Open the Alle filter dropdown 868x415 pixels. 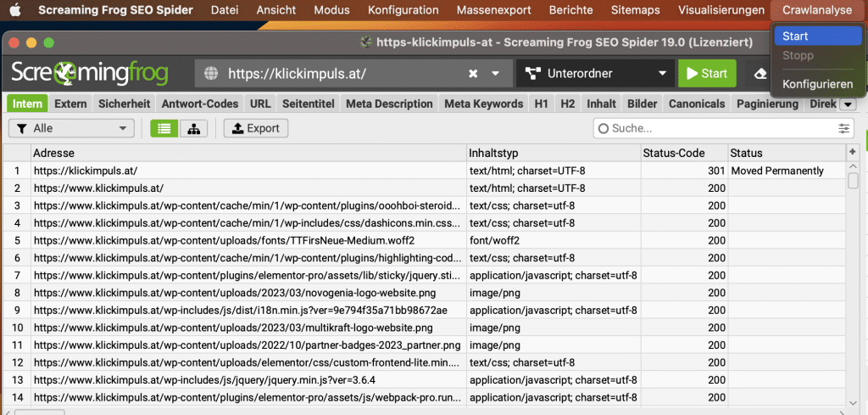coord(71,128)
